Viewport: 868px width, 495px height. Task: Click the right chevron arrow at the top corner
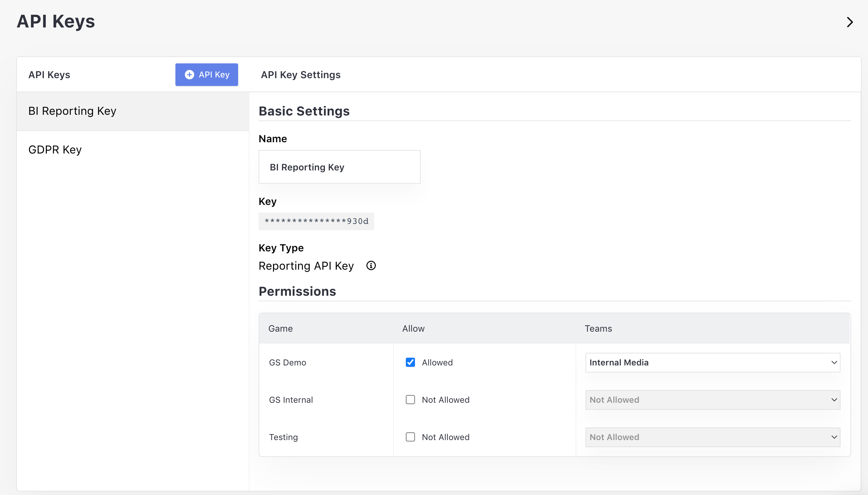coord(850,22)
